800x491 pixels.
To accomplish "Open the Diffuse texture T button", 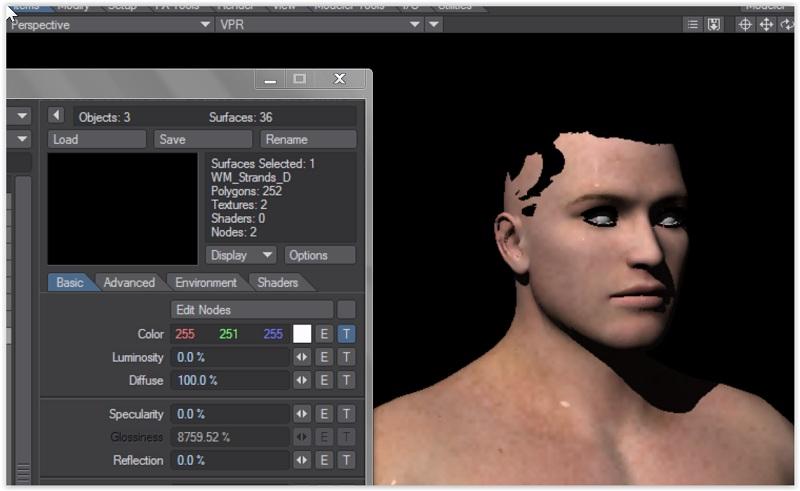I will coord(346,380).
